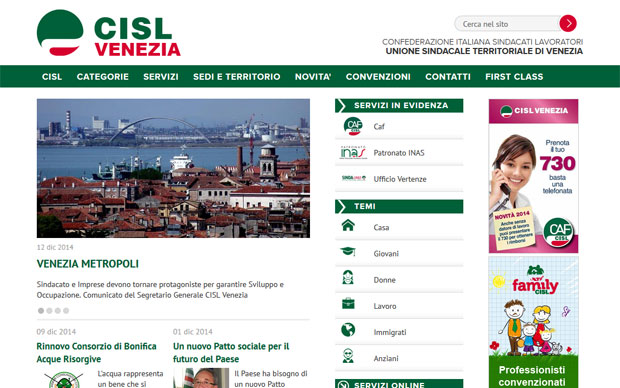The image size is (620, 388).
Task: Click the Sindacato e Imprese summary text
Action: pos(160,290)
